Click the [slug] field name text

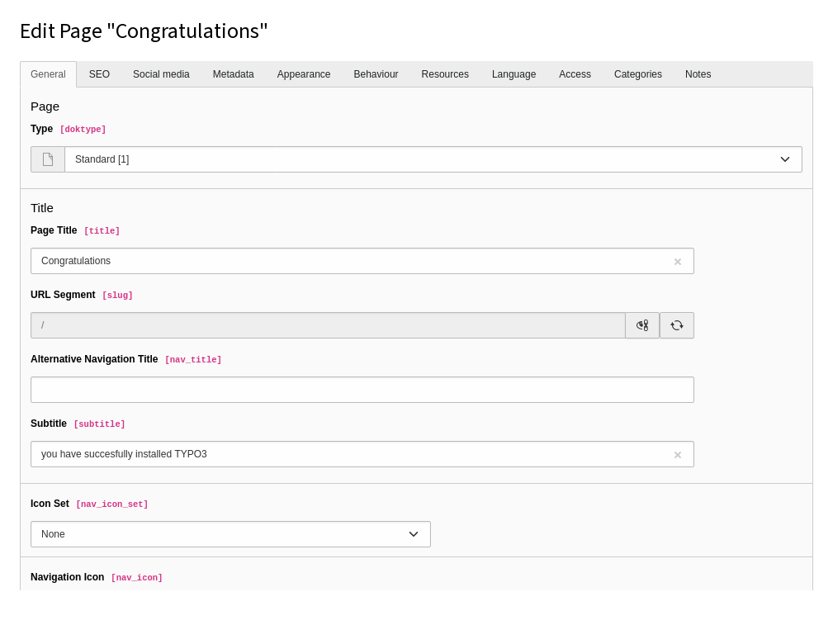tap(117, 295)
